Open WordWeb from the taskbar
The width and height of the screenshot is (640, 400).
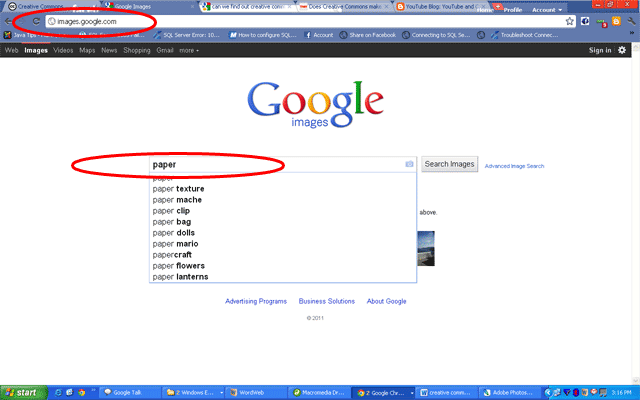pos(256,393)
